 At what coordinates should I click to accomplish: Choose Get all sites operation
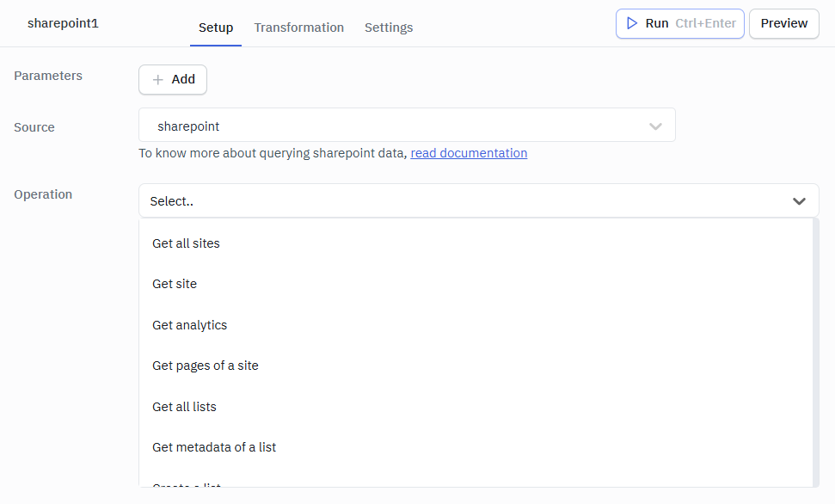476,243
